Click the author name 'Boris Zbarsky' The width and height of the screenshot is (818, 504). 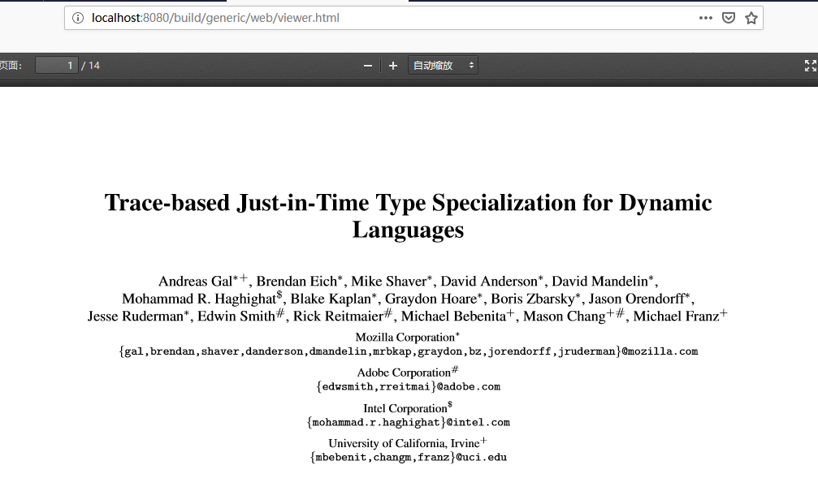click(x=533, y=299)
